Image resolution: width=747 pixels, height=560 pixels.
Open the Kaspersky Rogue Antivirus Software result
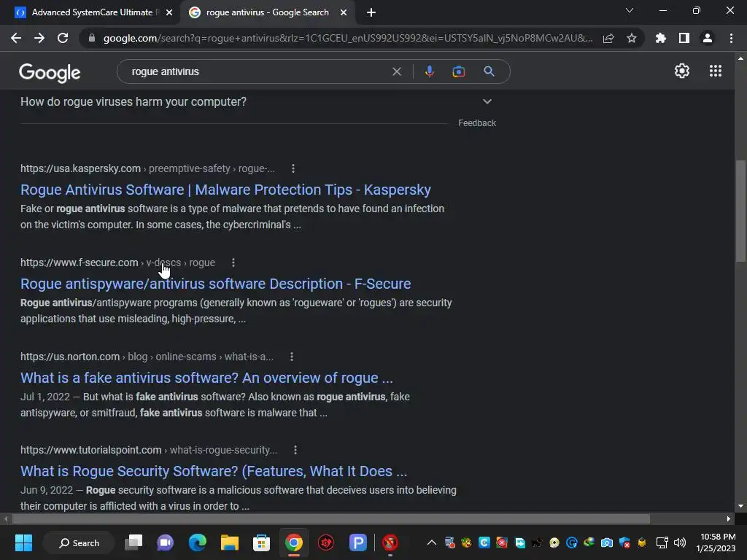225,190
